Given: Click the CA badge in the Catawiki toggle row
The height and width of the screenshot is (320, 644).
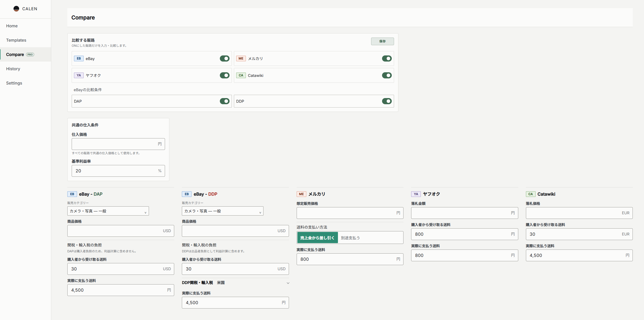Looking at the screenshot, I should (x=241, y=75).
